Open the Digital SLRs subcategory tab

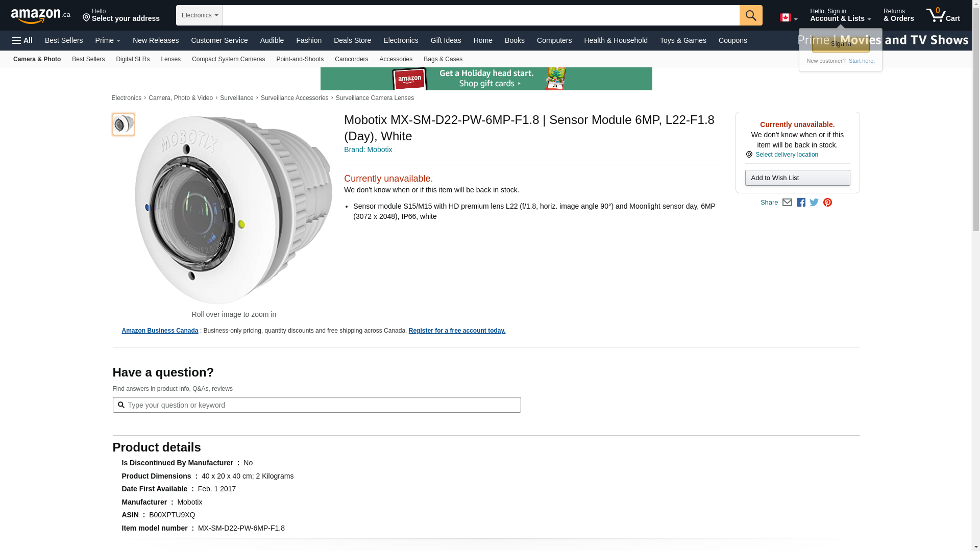(133, 59)
